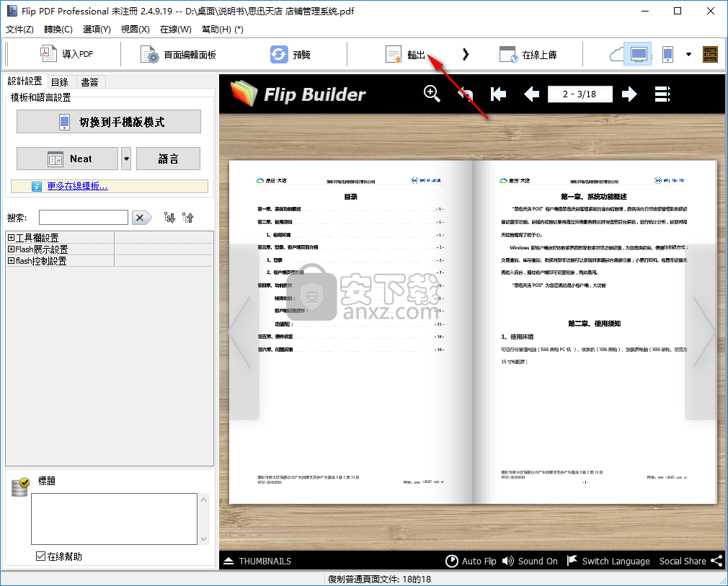Viewport: 728px width, 586px height.
Task: Click the 預覽 refresh preview button
Action: (x=290, y=55)
